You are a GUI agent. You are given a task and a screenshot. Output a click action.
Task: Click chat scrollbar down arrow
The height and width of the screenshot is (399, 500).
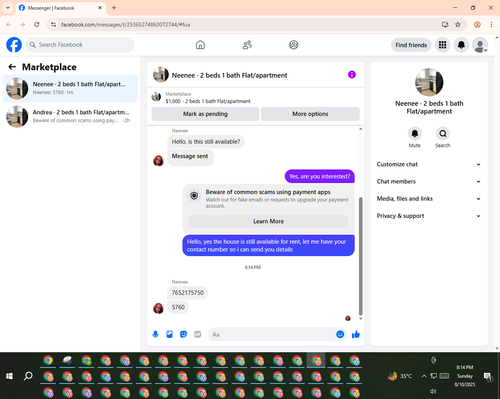tap(360, 319)
